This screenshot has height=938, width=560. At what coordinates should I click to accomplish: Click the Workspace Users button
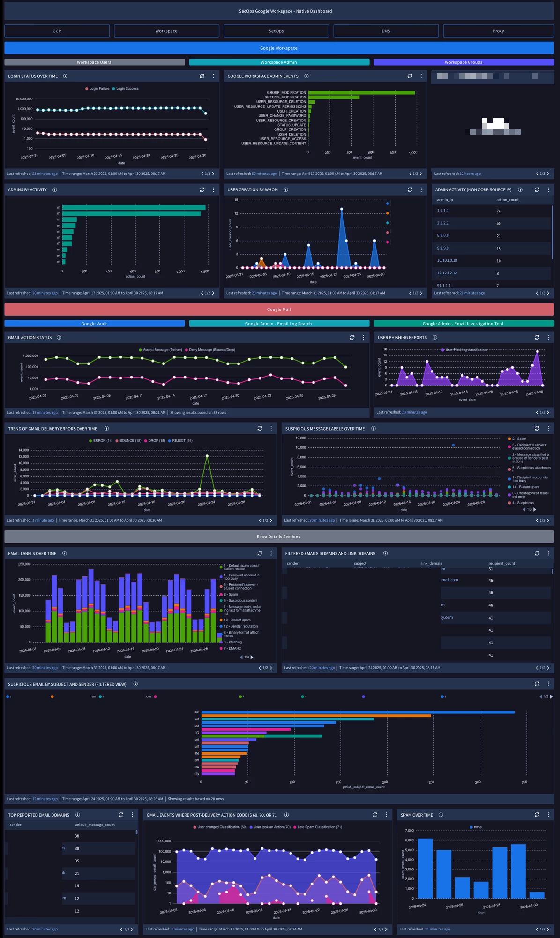pos(94,62)
